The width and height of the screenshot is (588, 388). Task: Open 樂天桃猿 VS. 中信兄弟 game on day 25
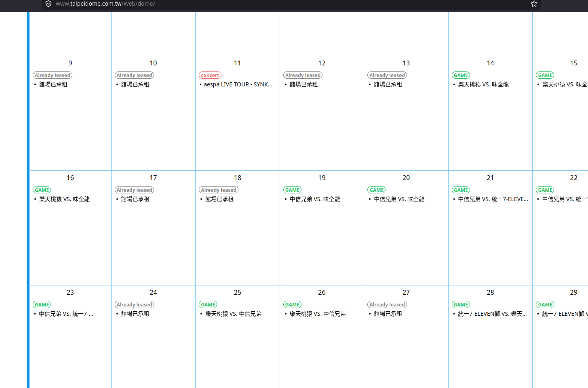pos(234,314)
